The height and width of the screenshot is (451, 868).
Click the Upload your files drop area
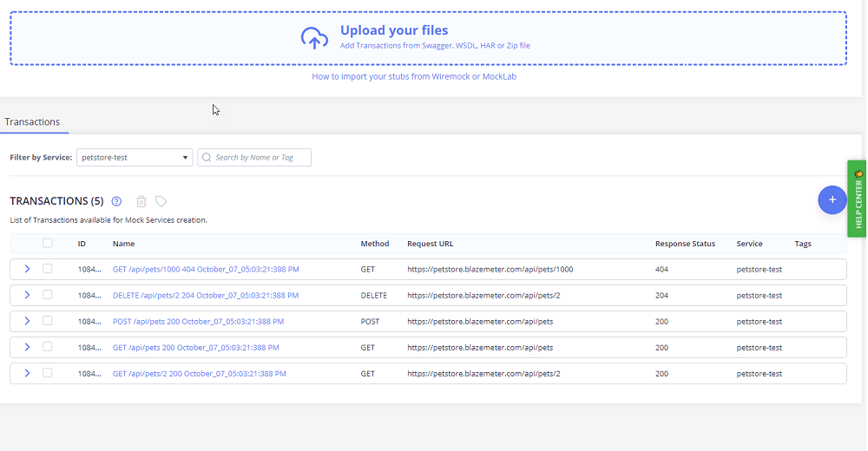coord(429,38)
